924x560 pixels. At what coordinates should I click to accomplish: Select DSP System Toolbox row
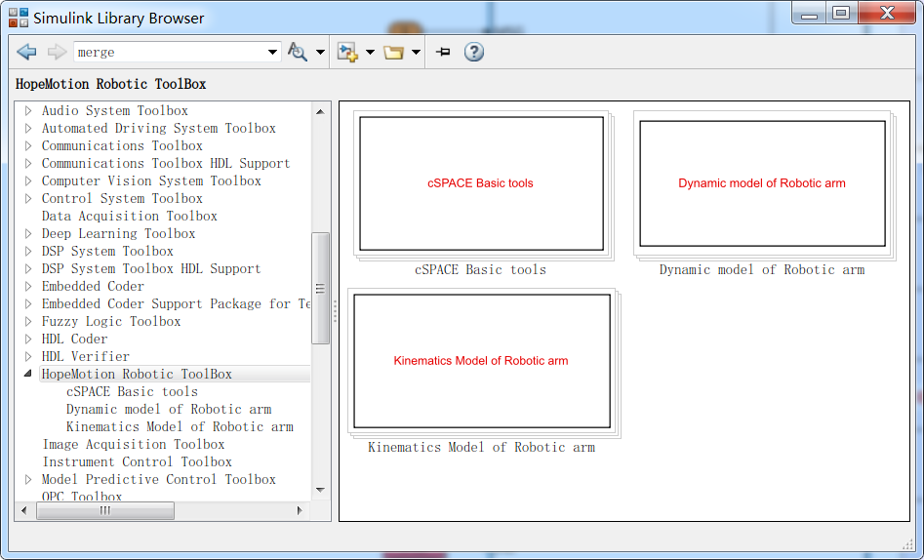tap(107, 251)
